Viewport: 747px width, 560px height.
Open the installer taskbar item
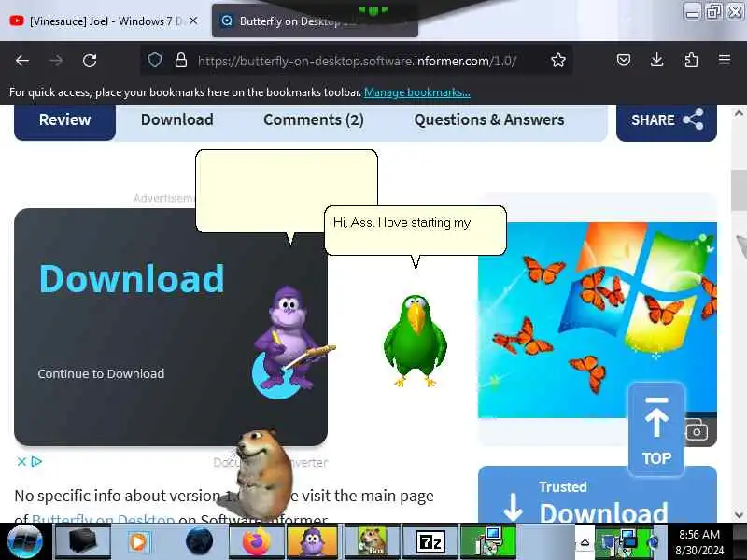pyautogui.click(x=488, y=541)
